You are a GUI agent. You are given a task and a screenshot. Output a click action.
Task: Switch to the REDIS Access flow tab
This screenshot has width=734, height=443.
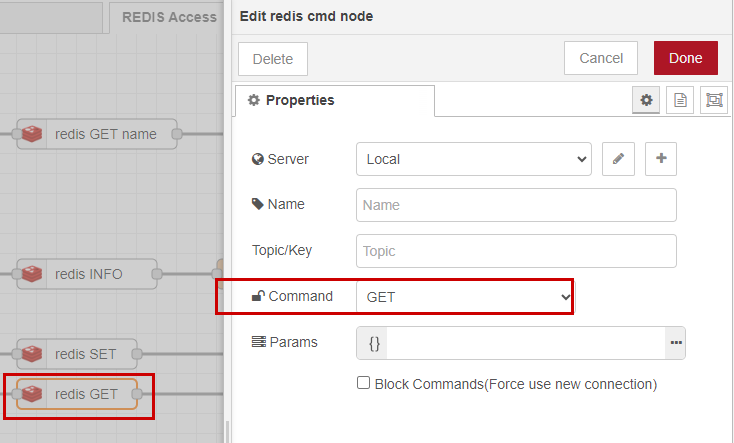click(168, 17)
